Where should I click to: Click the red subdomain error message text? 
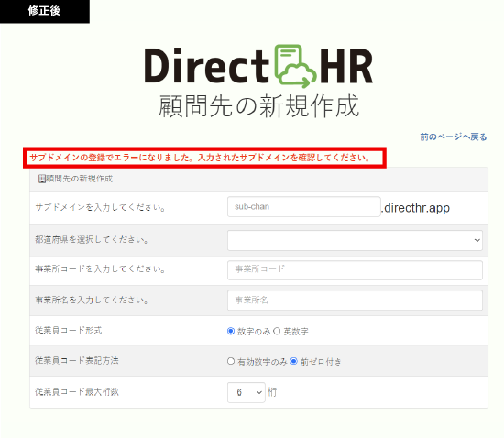[200, 158]
